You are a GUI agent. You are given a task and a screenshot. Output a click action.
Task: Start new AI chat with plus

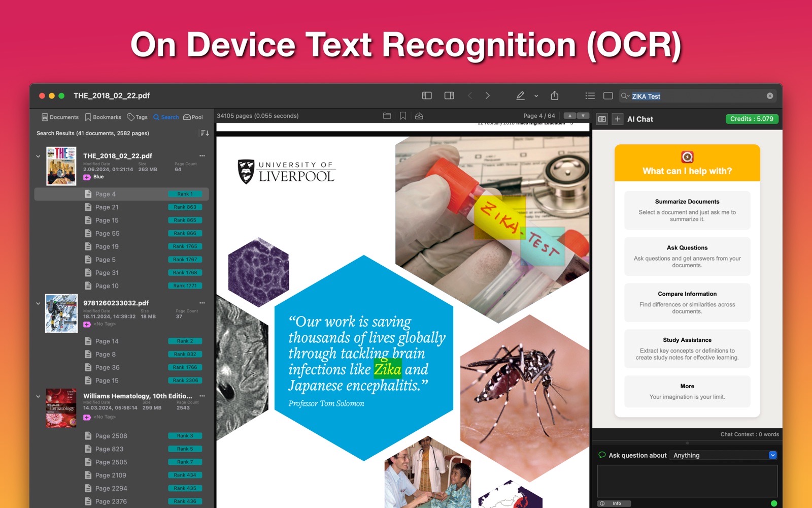pyautogui.click(x=617, y=119)
